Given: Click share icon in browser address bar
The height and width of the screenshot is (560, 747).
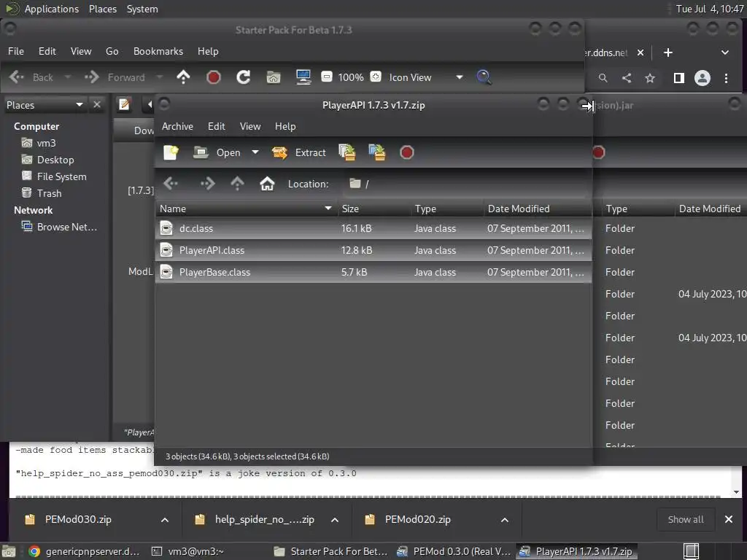Looking at the screenshot, I should pyautogui.click(x=627, y=78).
